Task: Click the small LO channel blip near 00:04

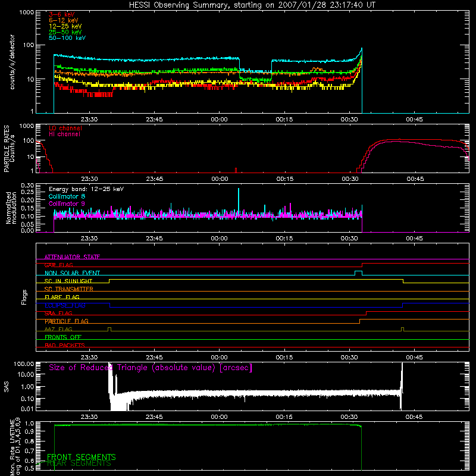Action: click(x=236, y=170)
